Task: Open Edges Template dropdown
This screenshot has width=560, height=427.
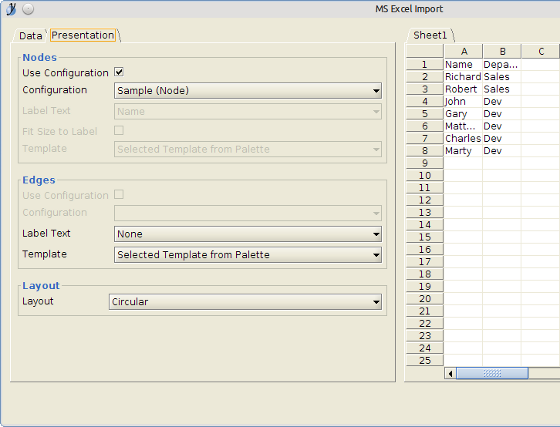Action: point(248,255)
